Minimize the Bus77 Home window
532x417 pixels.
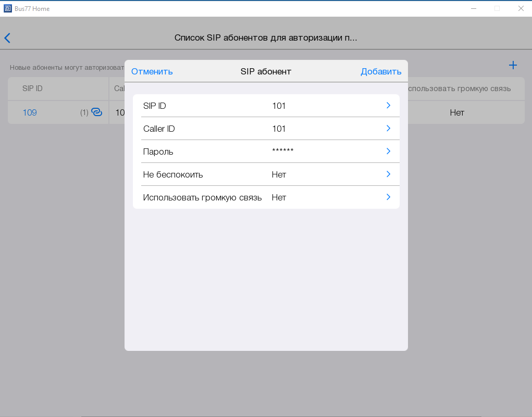click(473, 8)
